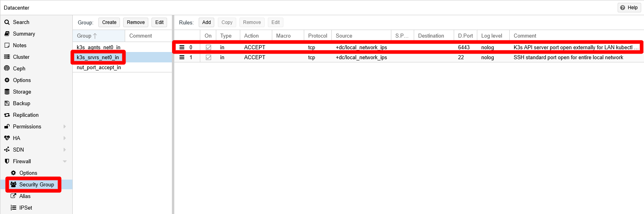Image resolution: width=644 pixels, height=214 pixels.
Task: Click the Notes icon in sidebar
Action: tap(7, 45)
